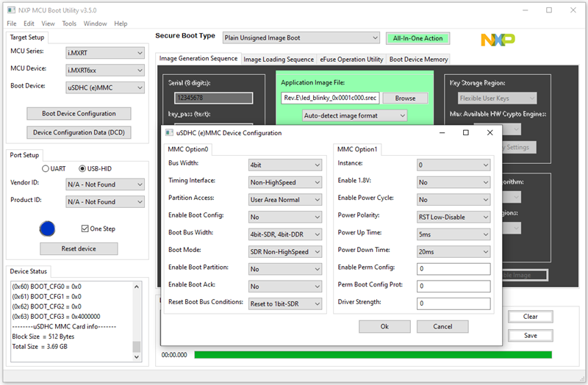Viewport: 588px width, 385px height.
Task: Open the Enable Boot Partition dropdown
Action: 285,269
